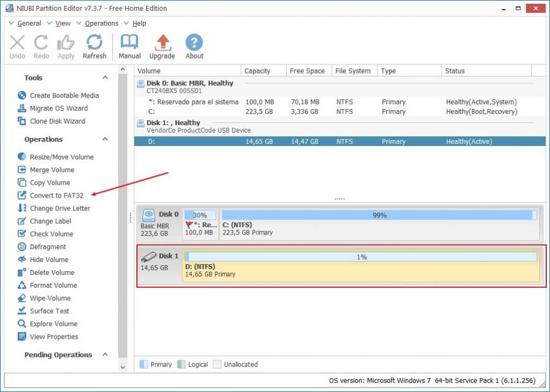Select the Reservado para el sistema volume row
This screenshot has width=550, height=392.
(x=340, y=102)
